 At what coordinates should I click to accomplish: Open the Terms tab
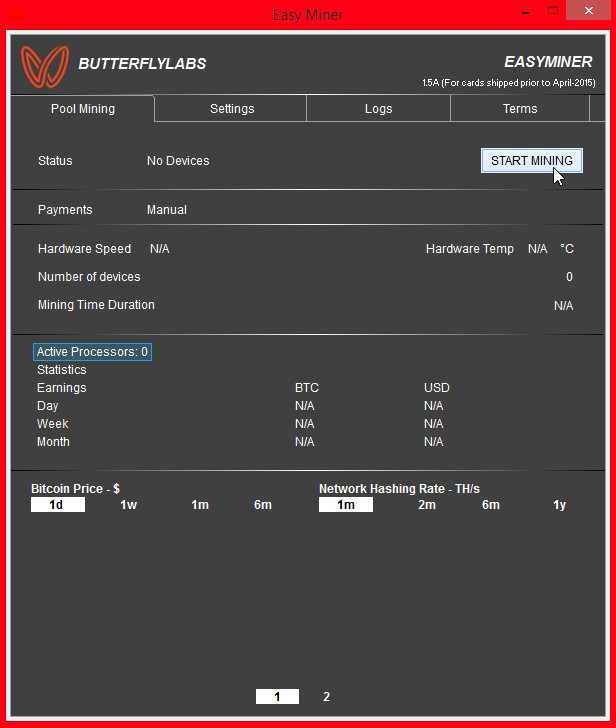point(520,109)
